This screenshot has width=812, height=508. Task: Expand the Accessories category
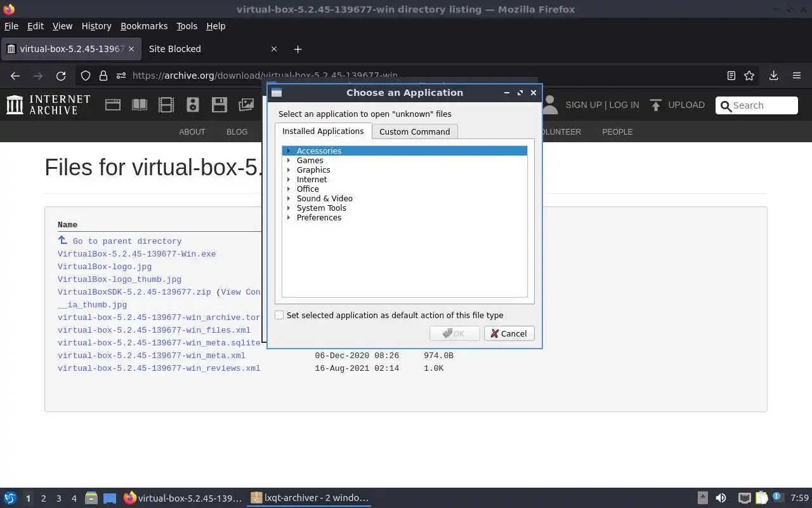(x=288, y=150)
